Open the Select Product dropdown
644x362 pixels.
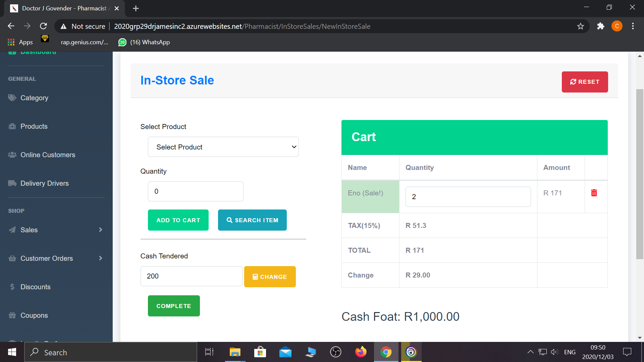tap(223, 147)
